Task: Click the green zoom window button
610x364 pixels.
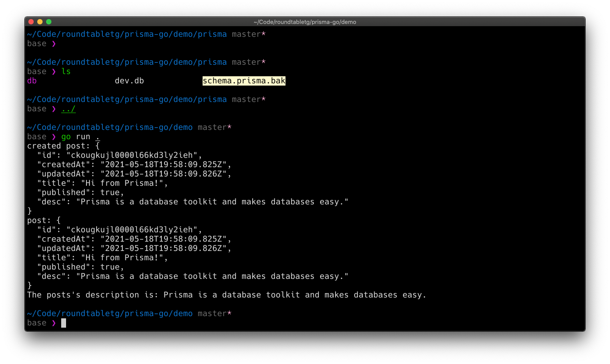Action: (x=49, y=22)
